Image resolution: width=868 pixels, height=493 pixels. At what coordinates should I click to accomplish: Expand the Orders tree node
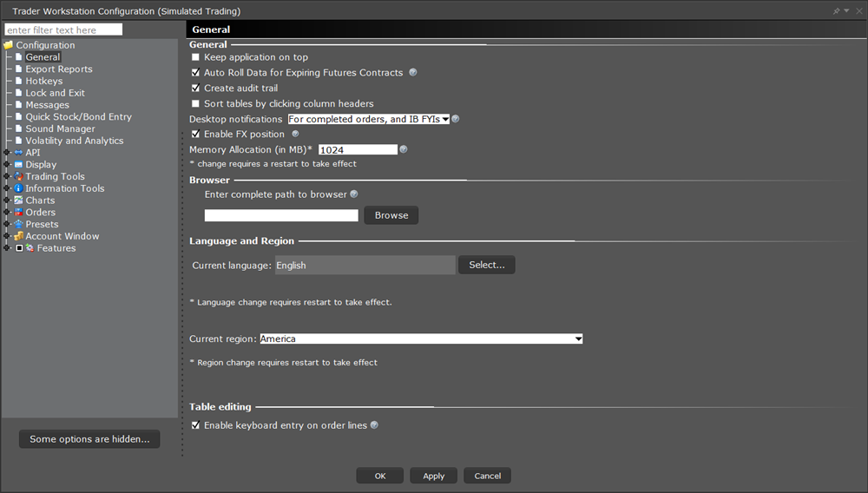[x=7, y=213]
